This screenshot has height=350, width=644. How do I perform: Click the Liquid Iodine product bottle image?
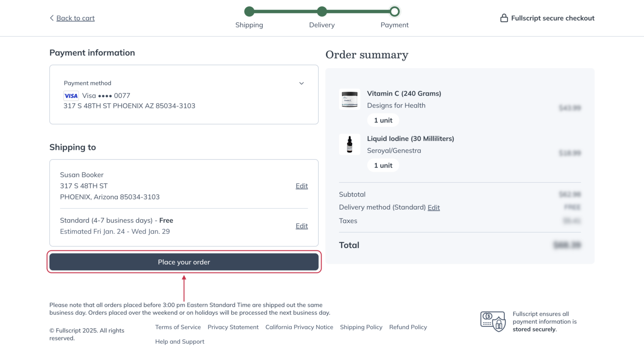(x=350, y=144)
